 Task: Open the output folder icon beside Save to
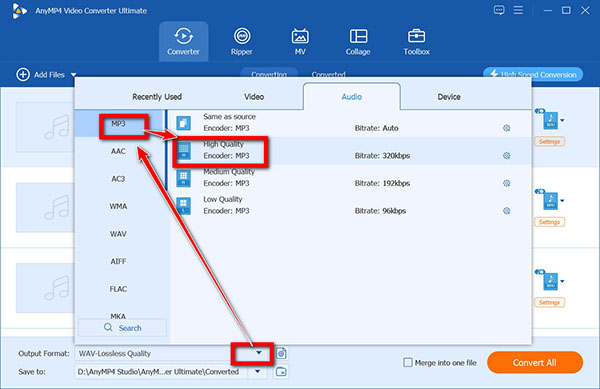tap(281, 371)
